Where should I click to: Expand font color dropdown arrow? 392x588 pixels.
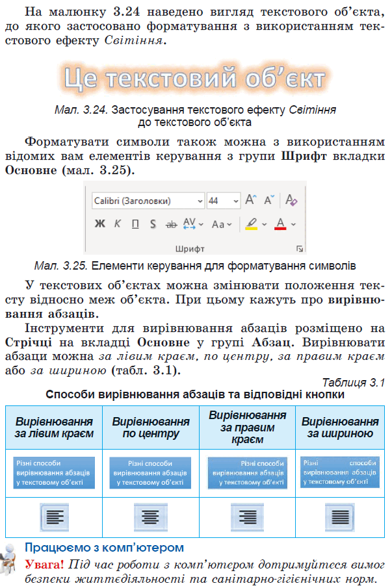click(293, 225)
